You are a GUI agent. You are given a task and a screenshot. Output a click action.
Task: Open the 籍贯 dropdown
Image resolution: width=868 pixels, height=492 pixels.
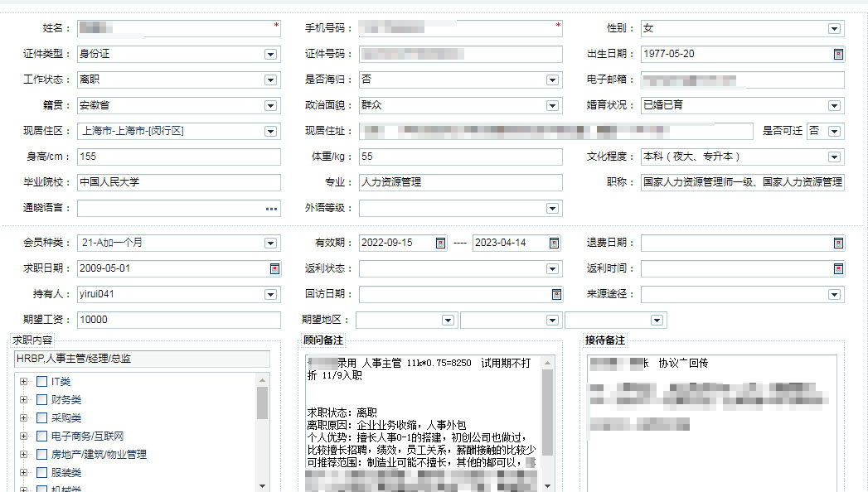270,105
